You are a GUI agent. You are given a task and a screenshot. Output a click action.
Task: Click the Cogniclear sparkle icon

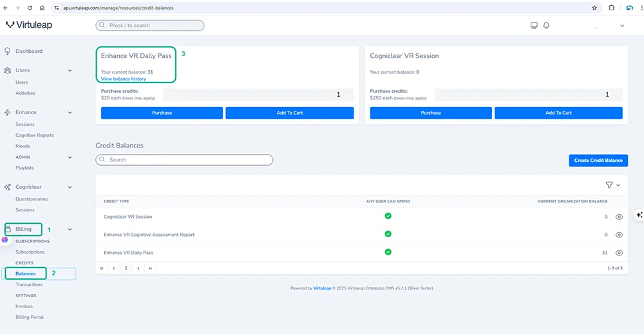(x=7, y=187)
